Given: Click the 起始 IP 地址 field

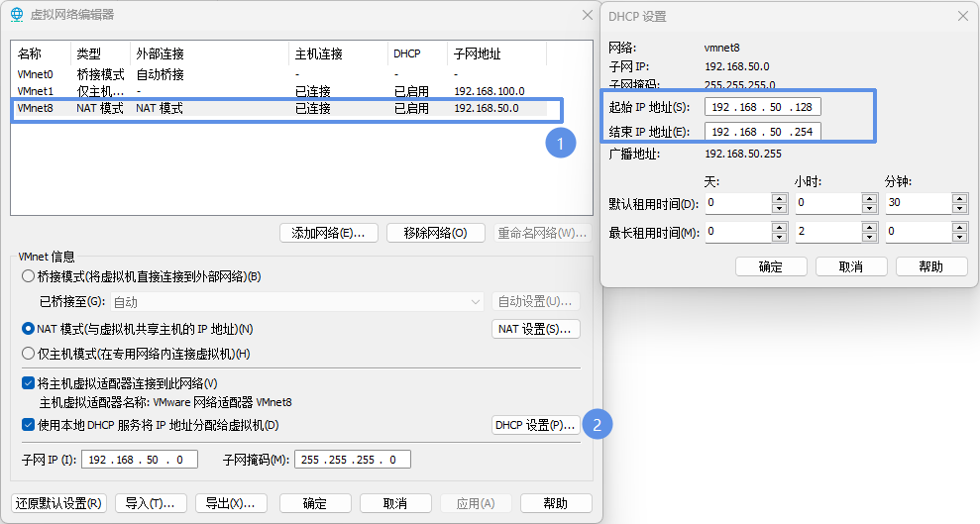Looking at the screenshot, I should [x=763, y=107].
